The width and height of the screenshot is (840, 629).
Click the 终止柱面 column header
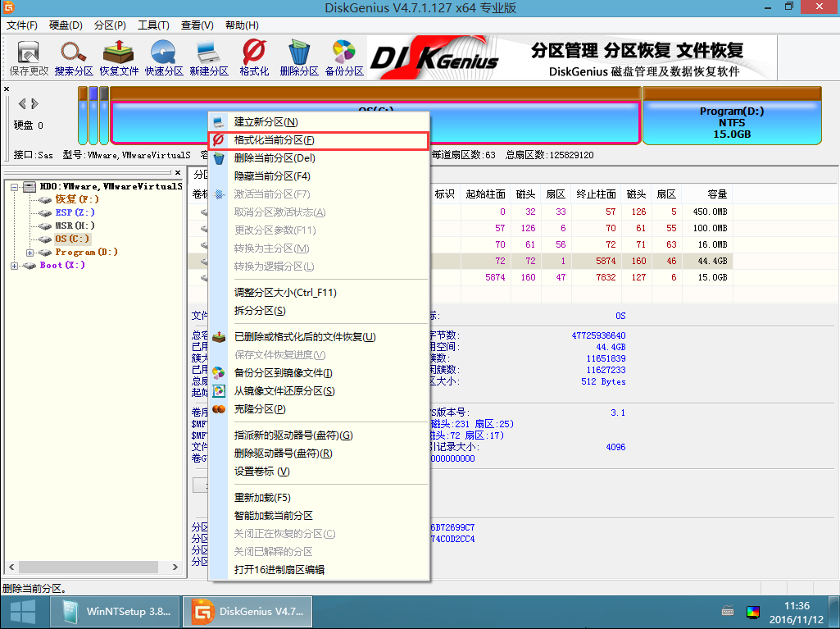click(596, 194)
